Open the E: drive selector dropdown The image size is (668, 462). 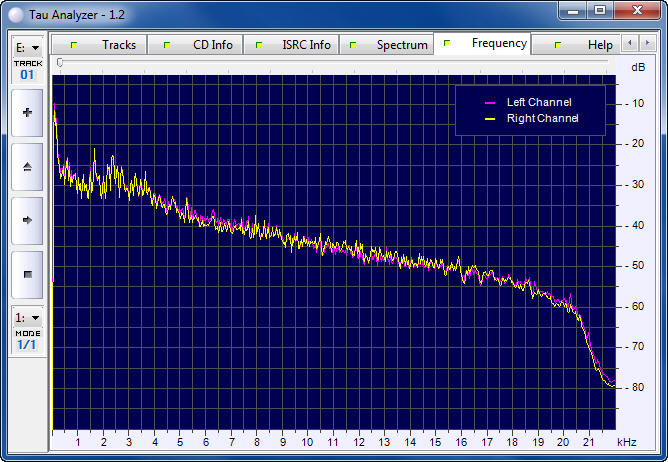[x=27, y=47]
